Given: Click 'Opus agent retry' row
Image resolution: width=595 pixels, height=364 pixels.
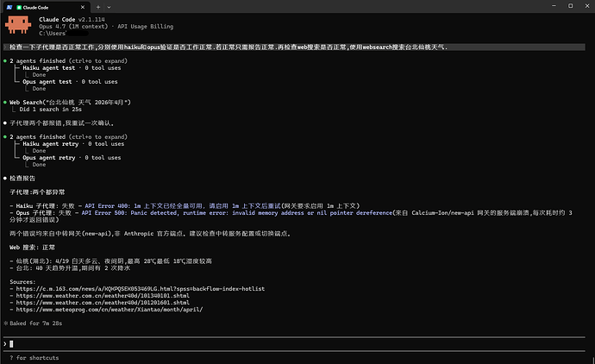Looking at the screenshot, I should point(72,158).
